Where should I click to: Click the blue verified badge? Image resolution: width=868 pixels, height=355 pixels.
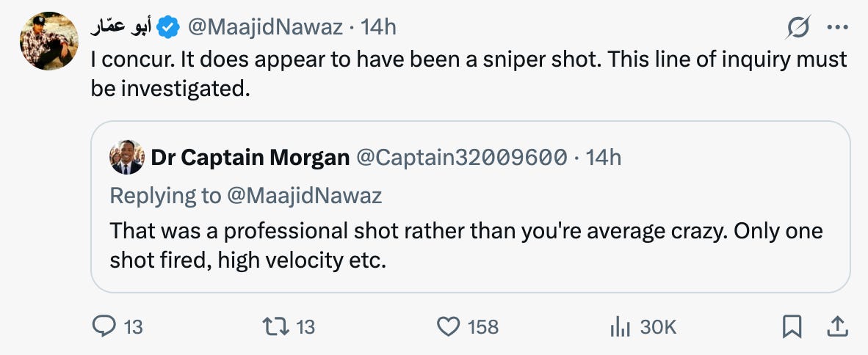[x=170, y=28]
